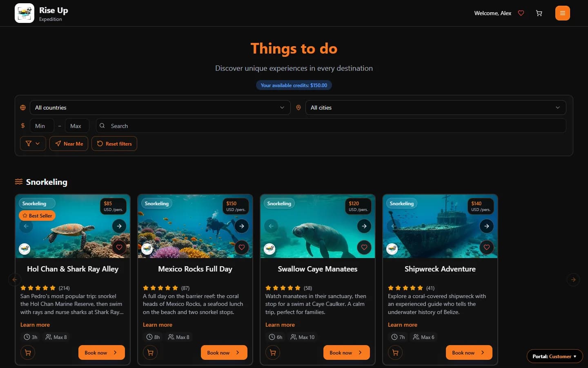Favorite the Shipwreck Adventure tour
Viewport: 588px width, 368px height.
(487, 247)
